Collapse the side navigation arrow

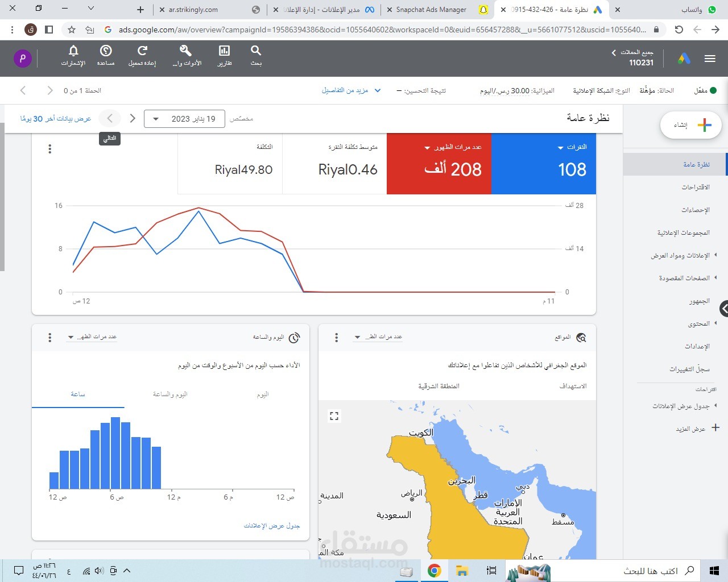pos(723,309)
